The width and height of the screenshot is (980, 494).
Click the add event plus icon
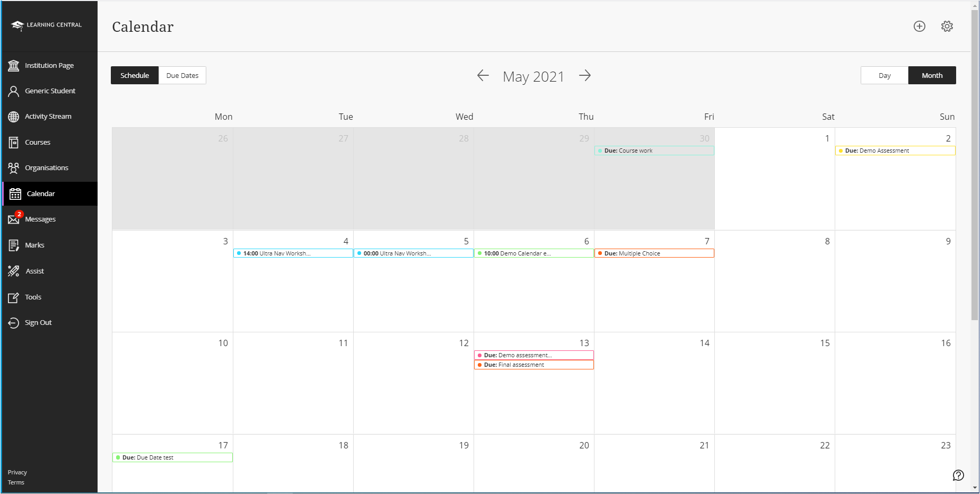coord(919,26)
